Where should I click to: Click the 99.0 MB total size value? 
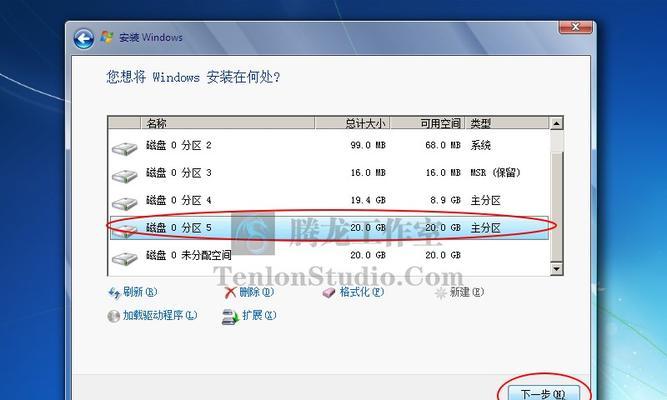(368, 146)
